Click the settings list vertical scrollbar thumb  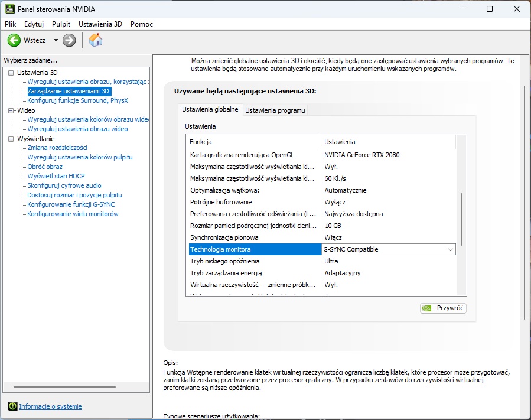pos(461,220)
